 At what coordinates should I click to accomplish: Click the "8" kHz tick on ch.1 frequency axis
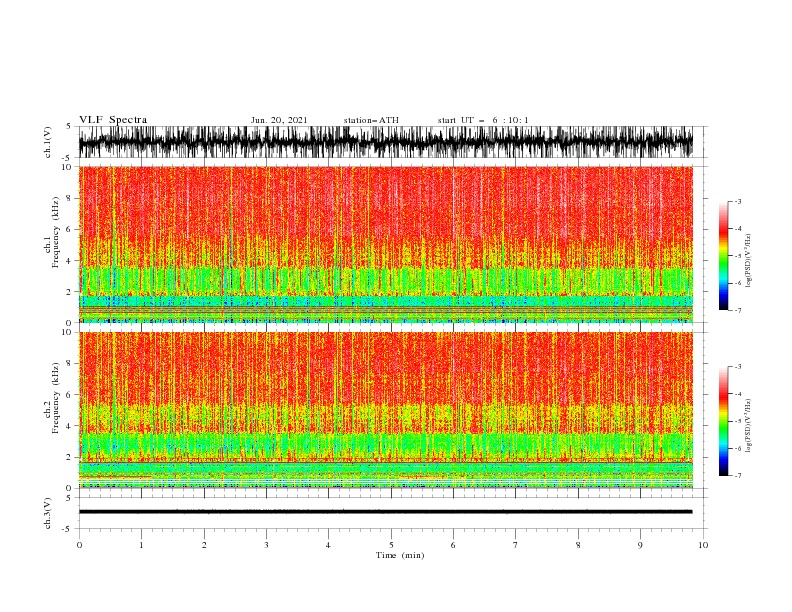pyautogui.click(x=69, y=198)
